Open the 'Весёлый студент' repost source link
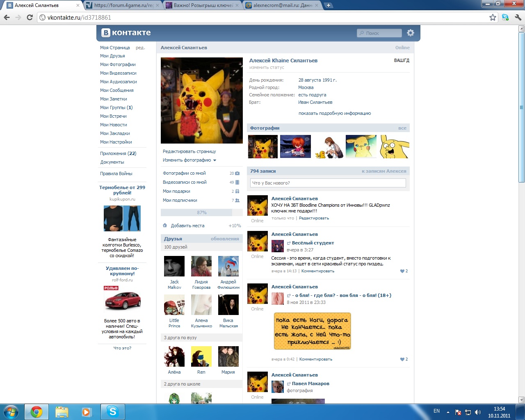The height and width of the screenshot is (420, 525). pyautogui.click(x=313, y=243)
